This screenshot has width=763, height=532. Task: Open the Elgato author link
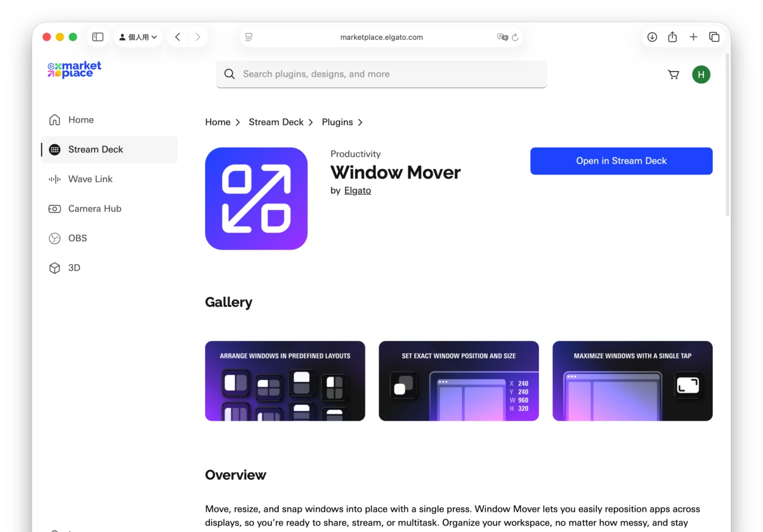pyautogui.click(x=358, y=191)
